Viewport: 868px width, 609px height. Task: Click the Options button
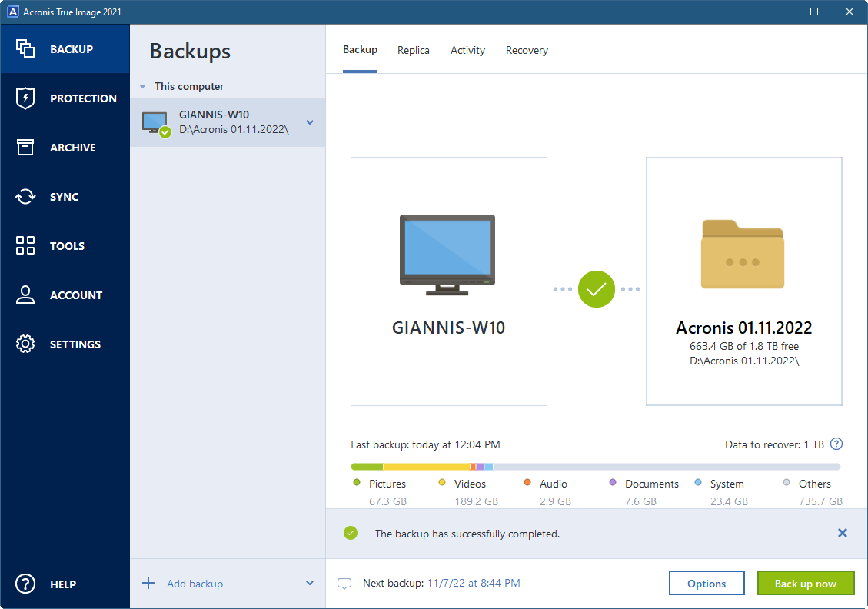[x=707, y=583]
